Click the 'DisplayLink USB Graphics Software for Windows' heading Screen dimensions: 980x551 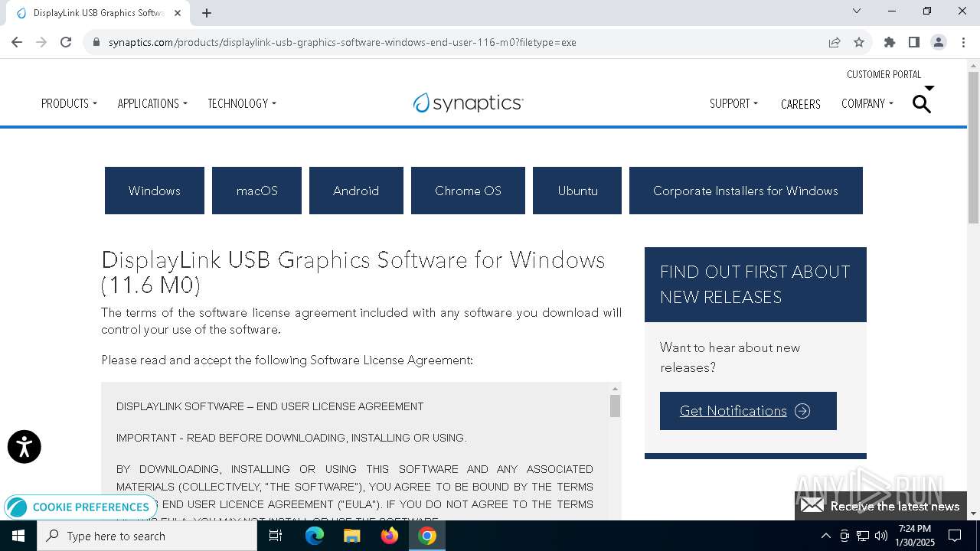[x=353, y=272]
